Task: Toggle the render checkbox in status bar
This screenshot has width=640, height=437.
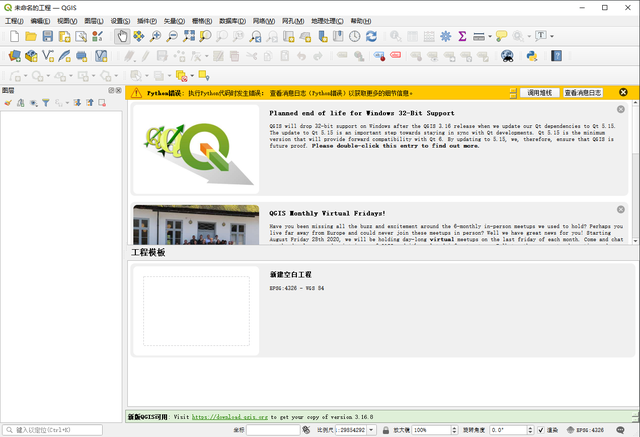Action: tap(541, 430)
